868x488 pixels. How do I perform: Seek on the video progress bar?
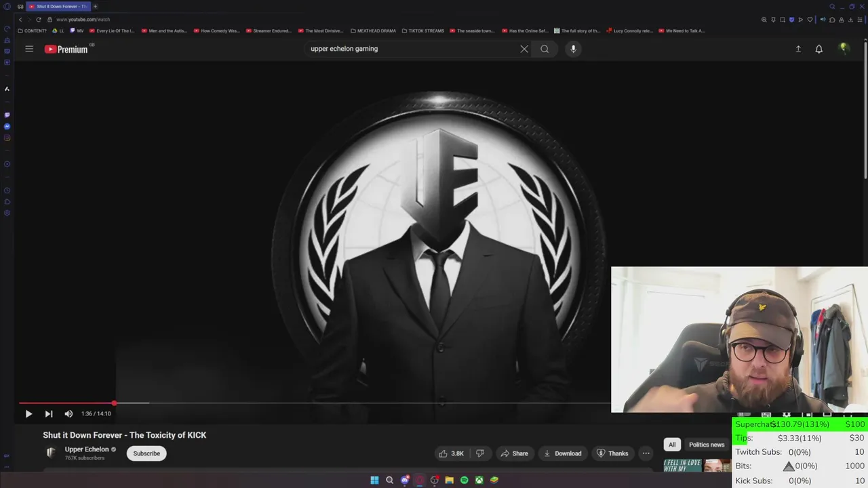(x=314, y=403)
